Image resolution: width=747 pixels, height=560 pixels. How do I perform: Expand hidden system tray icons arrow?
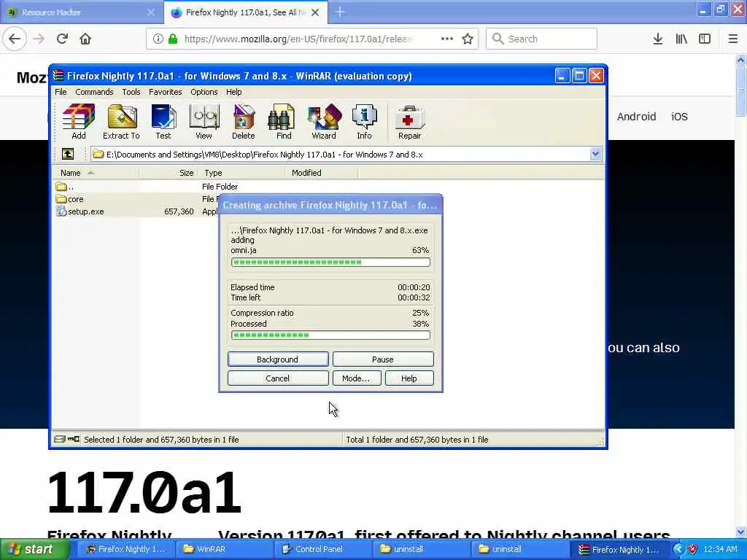coord(678,549)
